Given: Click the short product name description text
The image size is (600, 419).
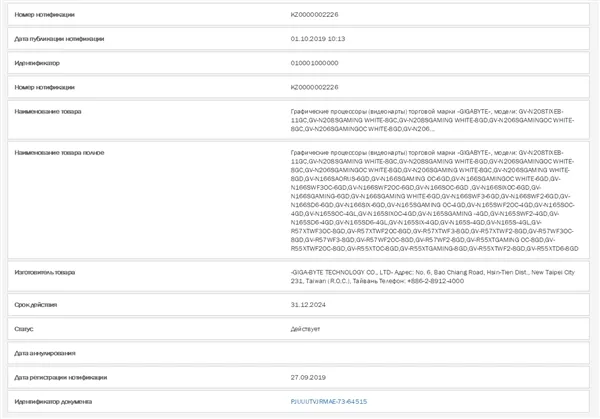Looking at the screenshot, I should (x=430, y=120).
